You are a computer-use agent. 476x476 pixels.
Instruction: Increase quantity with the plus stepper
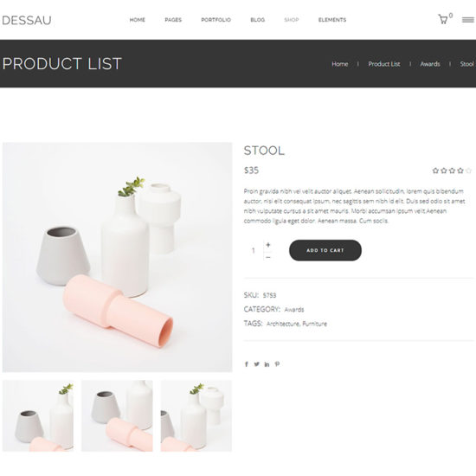(x=268, y=245)
